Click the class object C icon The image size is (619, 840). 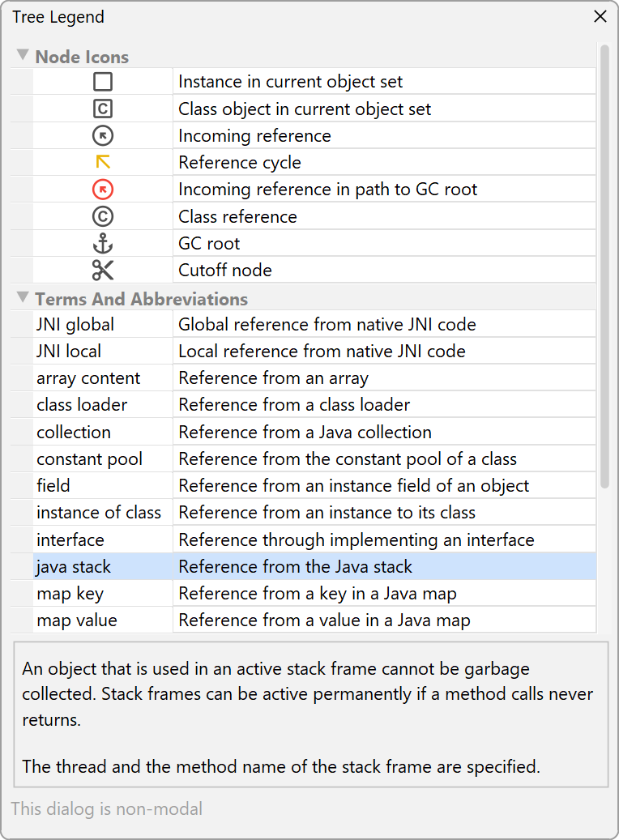point(103,109)
